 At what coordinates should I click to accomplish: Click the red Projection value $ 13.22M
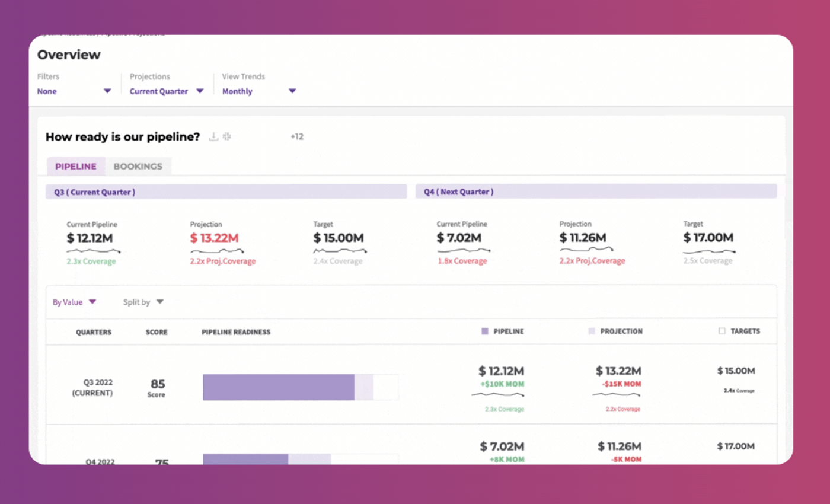pos(215,238)
